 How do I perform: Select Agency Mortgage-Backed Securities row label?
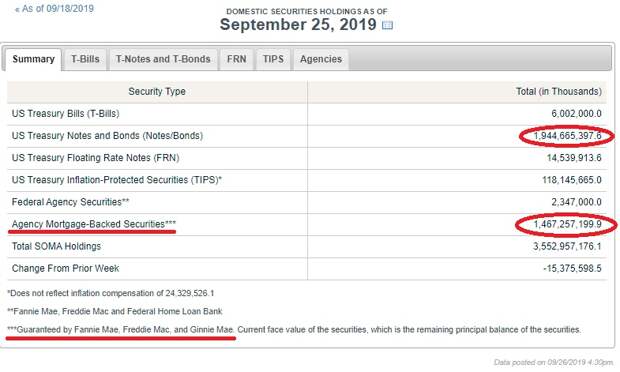pos(94,224)
